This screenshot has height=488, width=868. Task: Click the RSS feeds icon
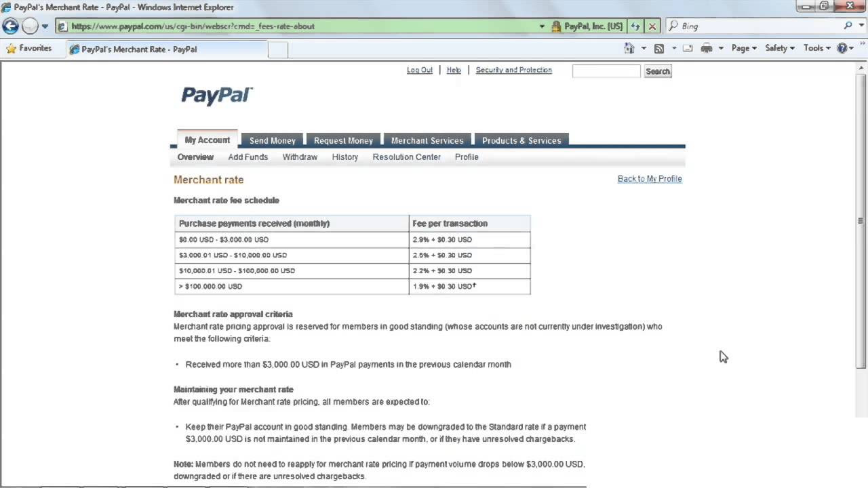click(659, 48)
